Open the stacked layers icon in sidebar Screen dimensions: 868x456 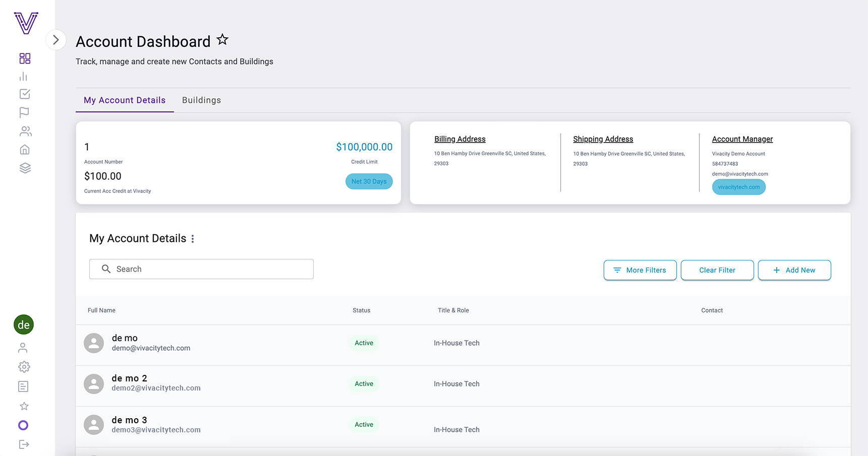pyautogui.click(x=25, y=168)
